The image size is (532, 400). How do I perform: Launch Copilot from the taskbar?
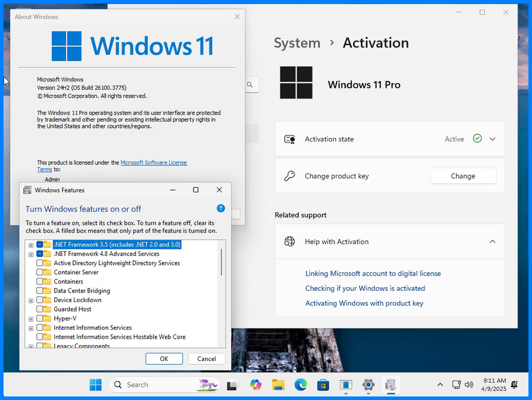pos(255,385)
